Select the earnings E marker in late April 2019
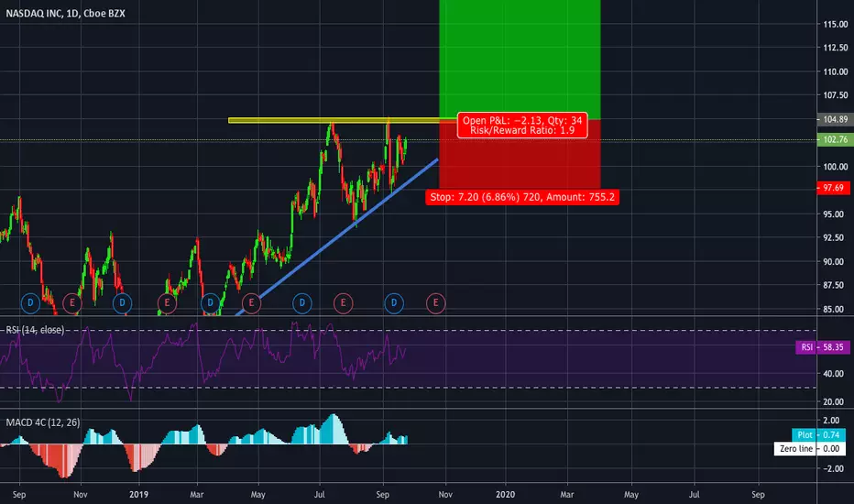 [251, 303]
